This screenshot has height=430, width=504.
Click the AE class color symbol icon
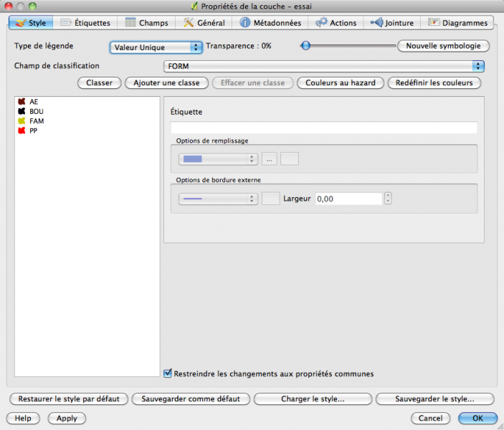(x=22, y=102)
